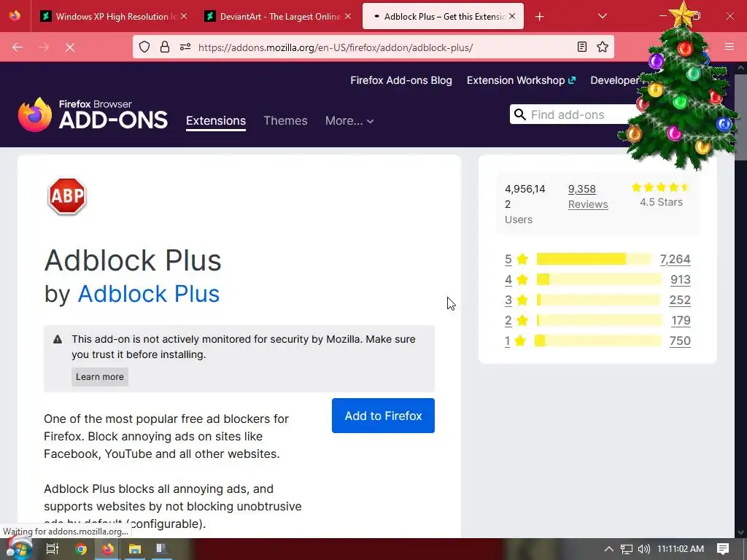Open the 913 four-star reviews count
Image resolution: width=747 pixels, height=560 pixels.
point(681,279)
